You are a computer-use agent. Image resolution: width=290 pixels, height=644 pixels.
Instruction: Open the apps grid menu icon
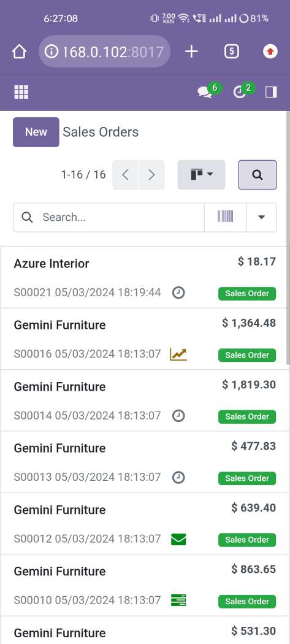point(21,92)
